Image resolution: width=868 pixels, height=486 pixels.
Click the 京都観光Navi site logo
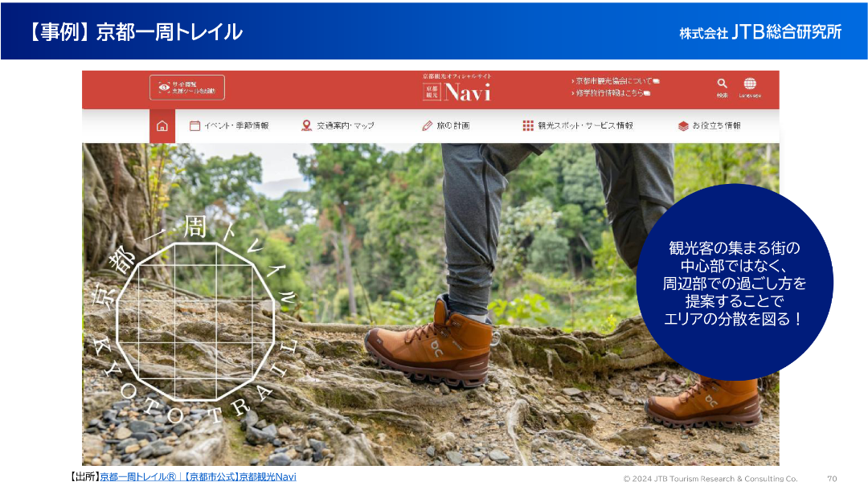[x=457, y=89]
